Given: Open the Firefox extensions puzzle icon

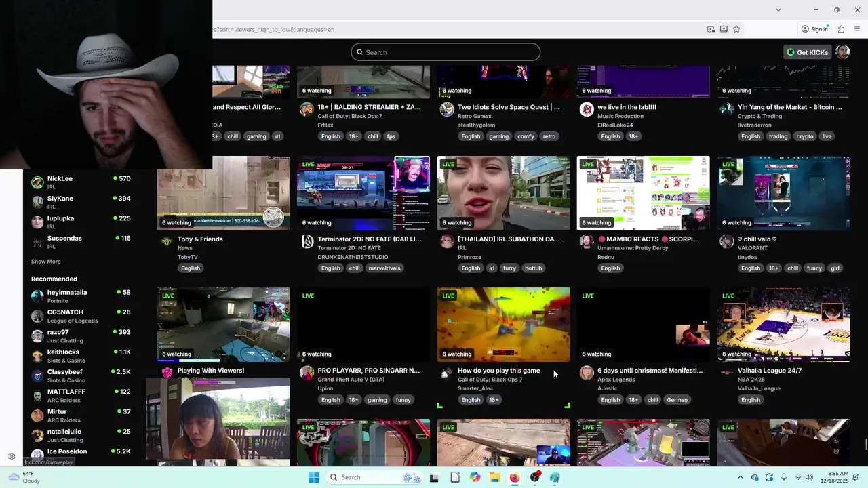Looking at the screenshot, I should pos(841,29).
